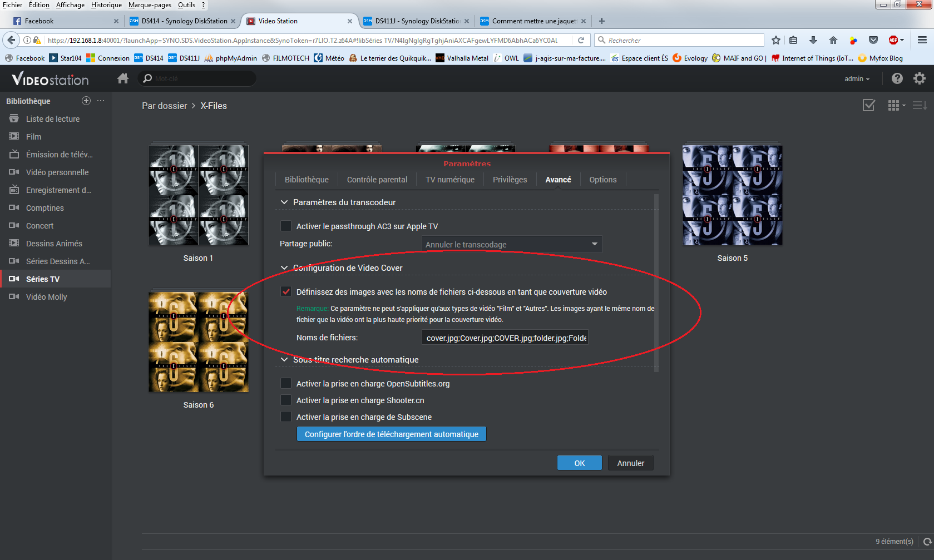Open Video Station help icon
The width and height of the screenshot is (934, 560).
(897, 78)
